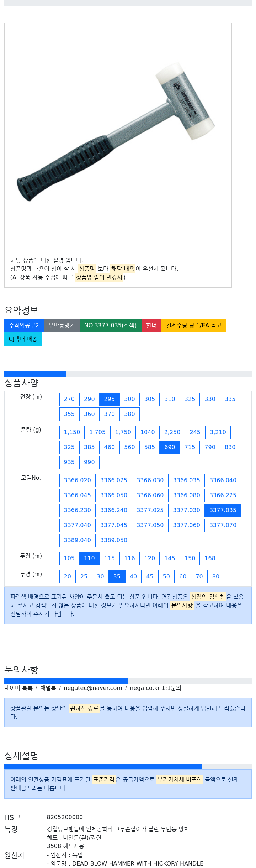Open the 무반동망치 tag

click(62, 326)
